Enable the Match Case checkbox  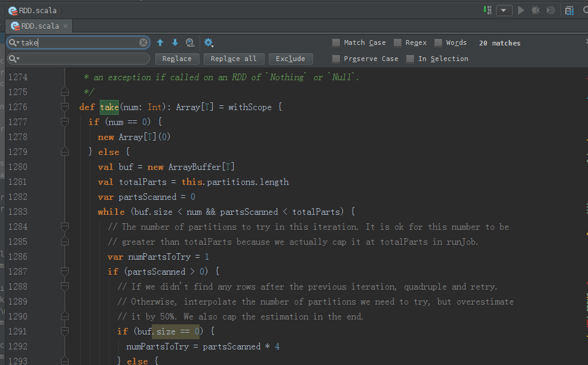(x=336, y=42)
